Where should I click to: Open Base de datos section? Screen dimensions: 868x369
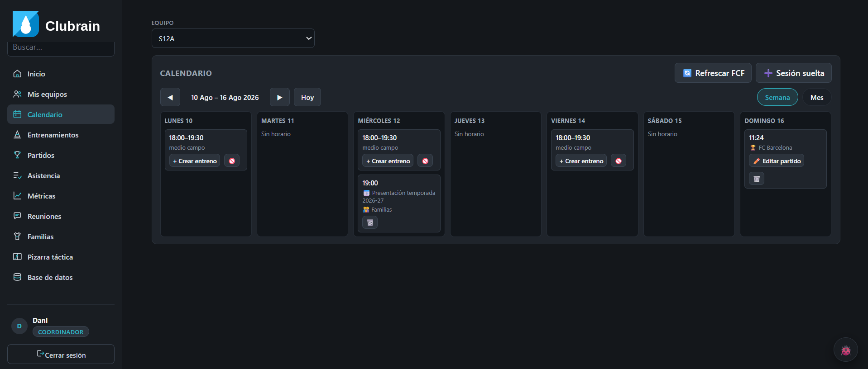pyautogui.click(x=61, y=277)
